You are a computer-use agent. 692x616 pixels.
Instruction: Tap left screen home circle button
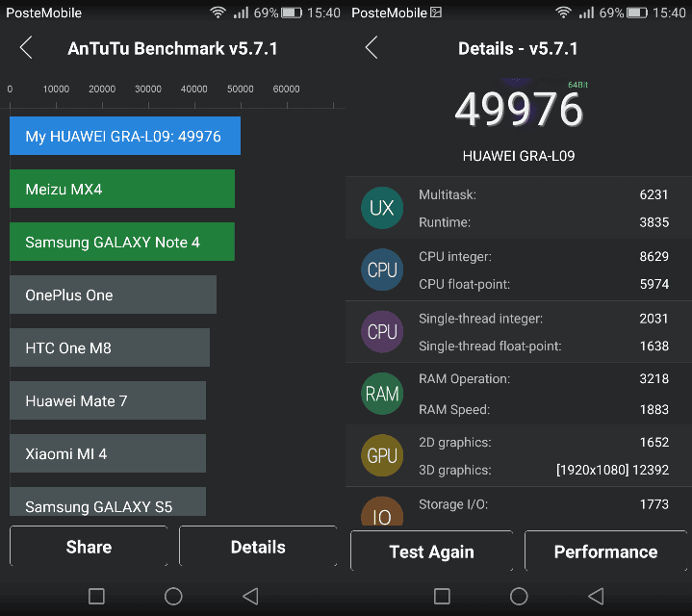(x=173, y=596)
